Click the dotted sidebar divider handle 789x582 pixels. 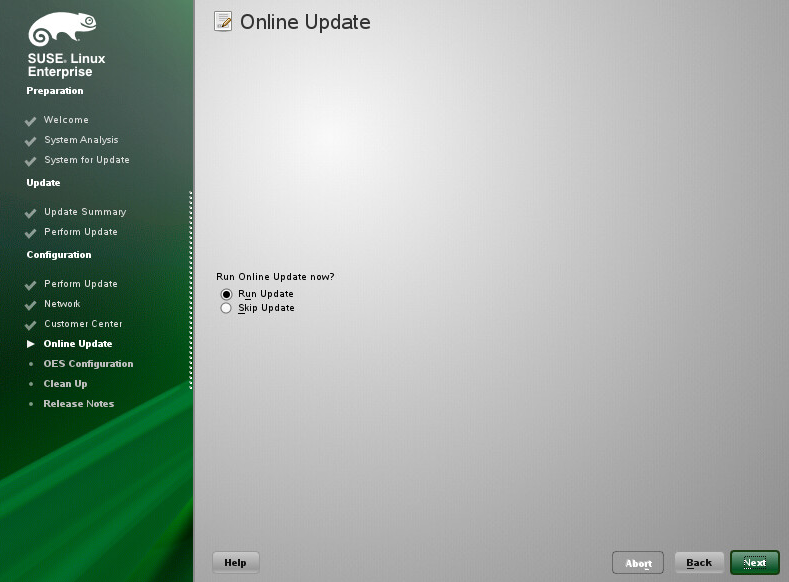tap(191, 290)
